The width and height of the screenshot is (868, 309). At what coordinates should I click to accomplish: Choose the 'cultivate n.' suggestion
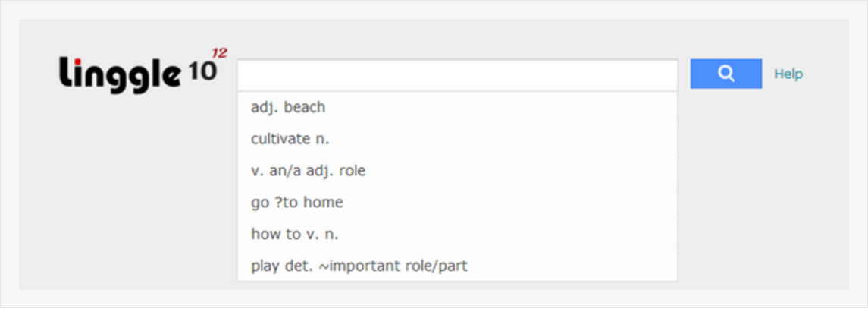[290, 139]
